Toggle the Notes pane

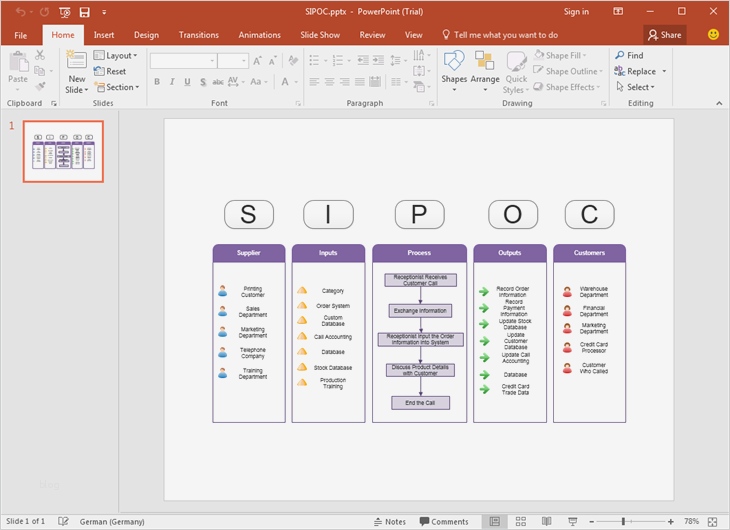[x=389, y=522]
